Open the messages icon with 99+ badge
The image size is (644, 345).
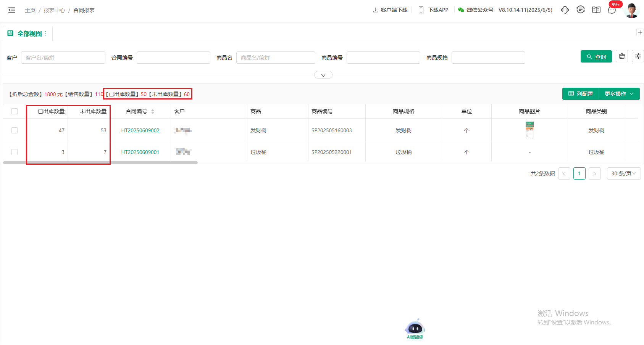[x=612, y=10]
